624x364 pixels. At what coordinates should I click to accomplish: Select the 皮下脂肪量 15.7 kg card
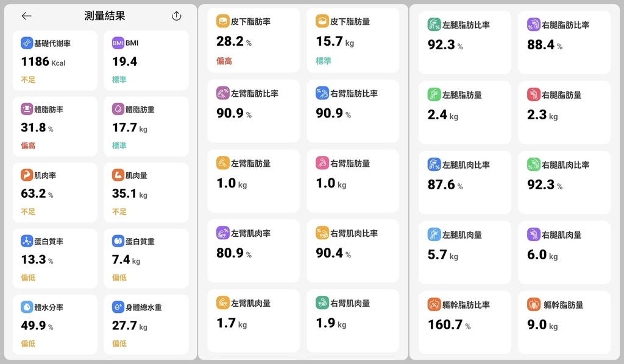[x=353, y=40]
